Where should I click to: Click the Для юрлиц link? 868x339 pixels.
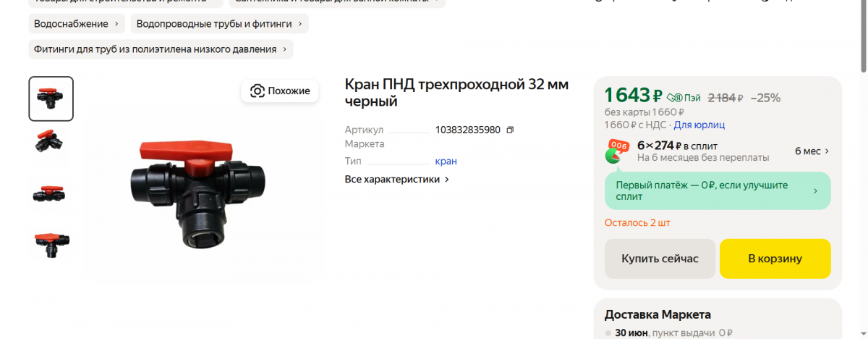pyautogui.click(x=699, y=125)
